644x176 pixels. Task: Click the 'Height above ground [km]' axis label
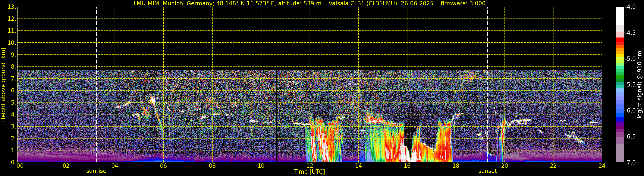click(3, 85)
